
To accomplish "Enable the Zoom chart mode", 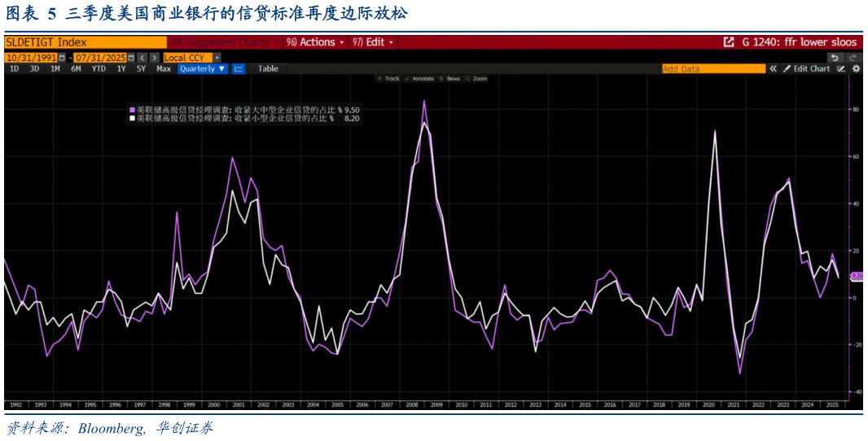I will coord(476,79).
